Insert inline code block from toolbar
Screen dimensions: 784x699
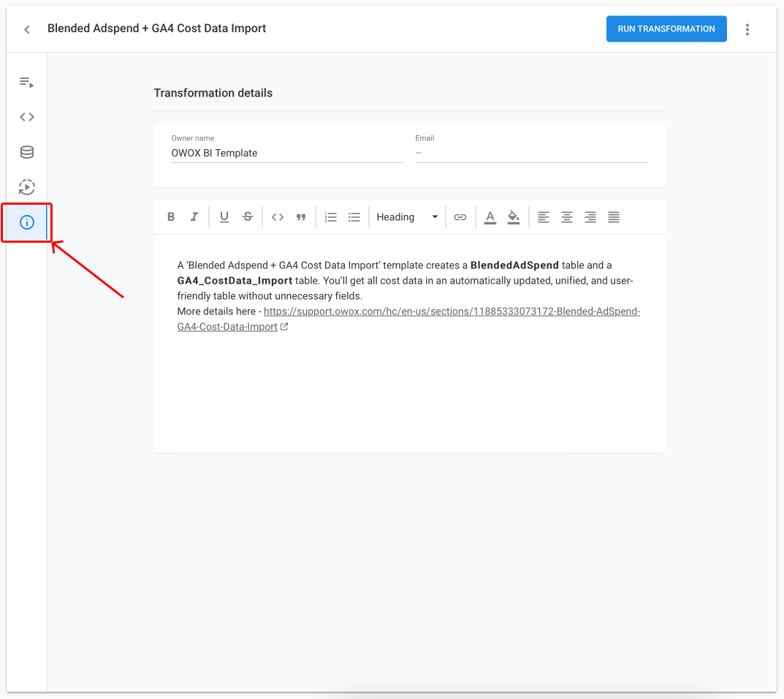click(278, 216)
